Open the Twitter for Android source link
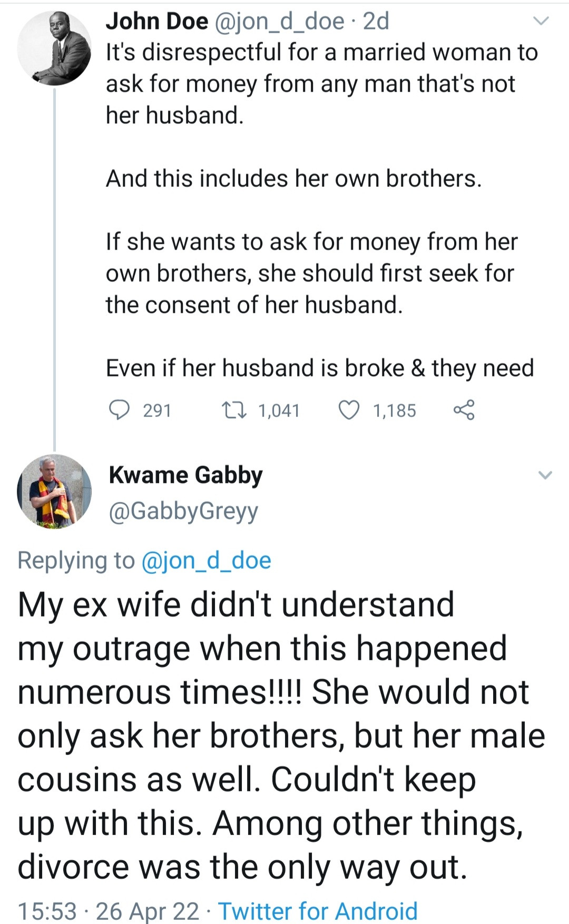 [318, 911]
